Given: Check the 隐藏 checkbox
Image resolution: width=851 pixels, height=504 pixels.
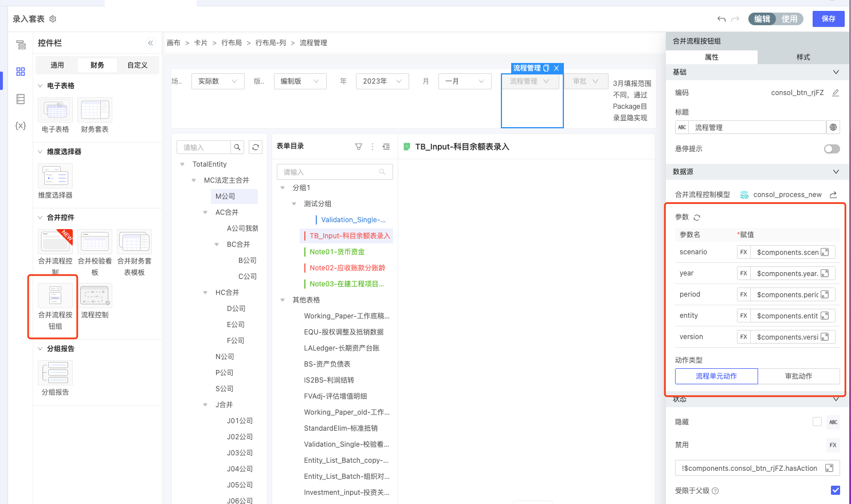Looking at the screenshot, I should click(817, 422).
